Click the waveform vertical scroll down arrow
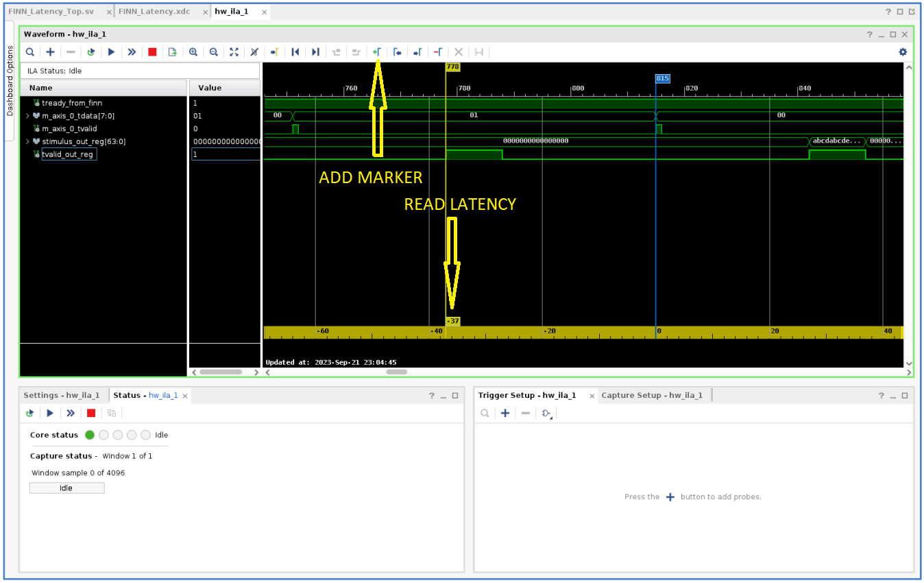 pyautogui.click(x=909, y=364)
